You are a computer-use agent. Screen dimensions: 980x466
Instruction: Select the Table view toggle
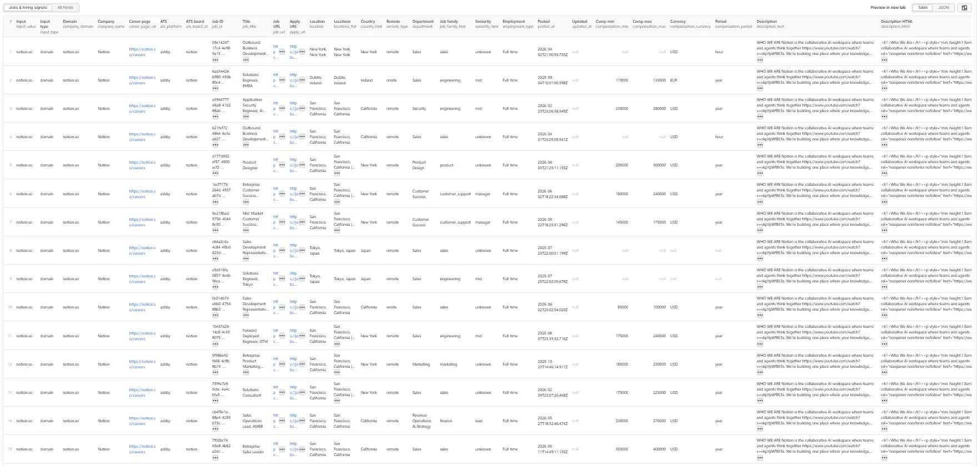[x=923, y=8]
